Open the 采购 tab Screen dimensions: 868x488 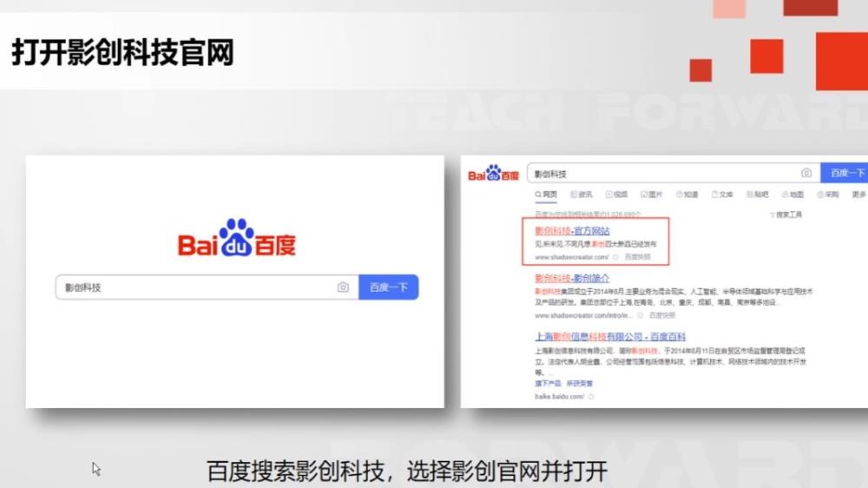point(827,195)
